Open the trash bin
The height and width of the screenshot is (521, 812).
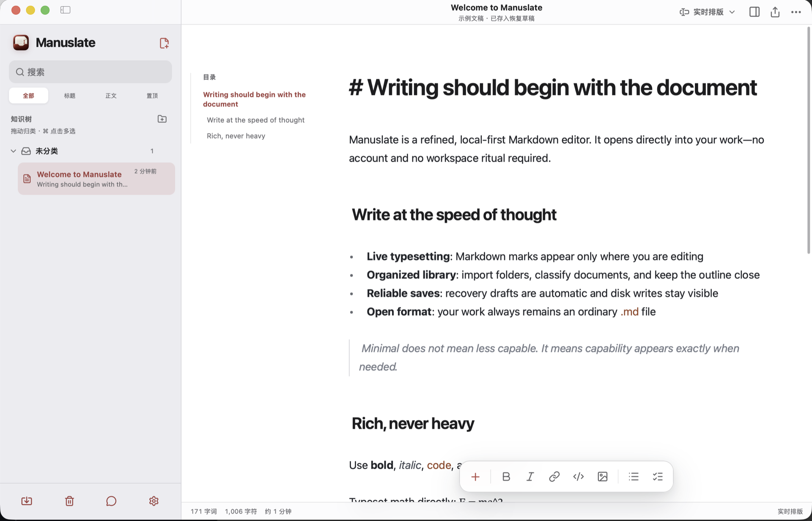69,501
